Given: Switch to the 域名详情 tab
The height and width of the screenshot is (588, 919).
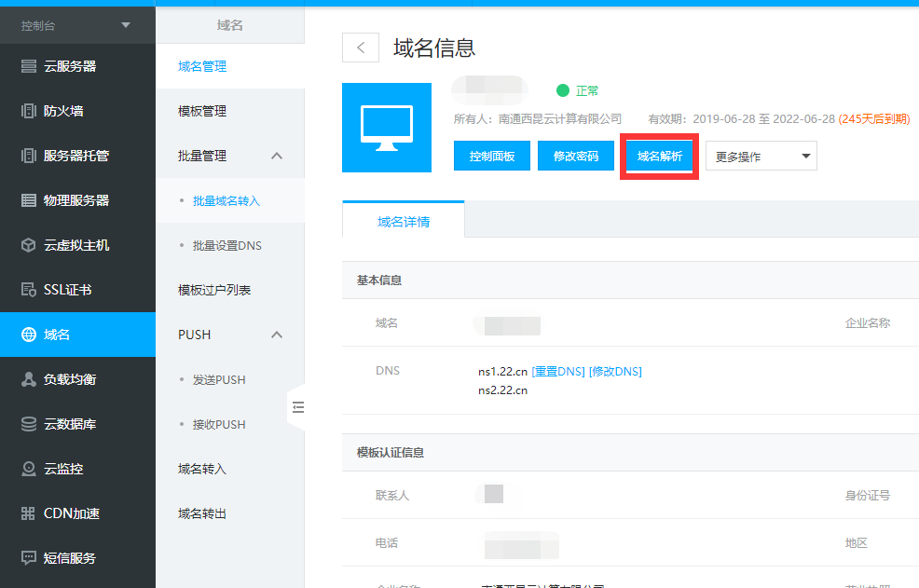Looking at the screenshot, I should point(403,222).
